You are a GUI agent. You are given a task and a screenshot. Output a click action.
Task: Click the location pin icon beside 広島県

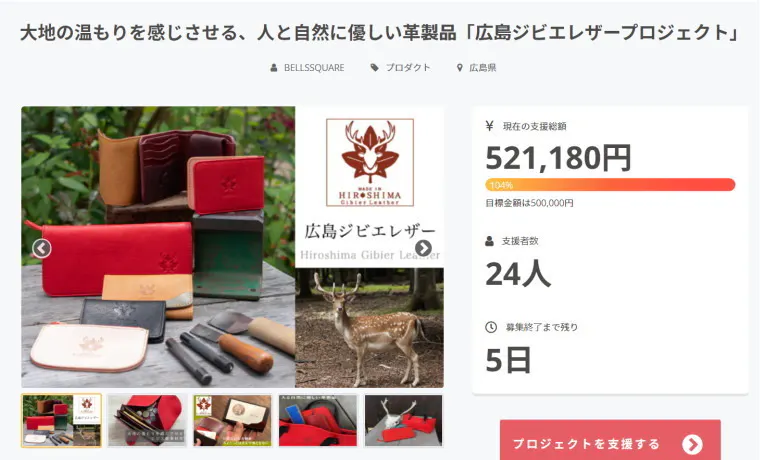tap(459, 68)
